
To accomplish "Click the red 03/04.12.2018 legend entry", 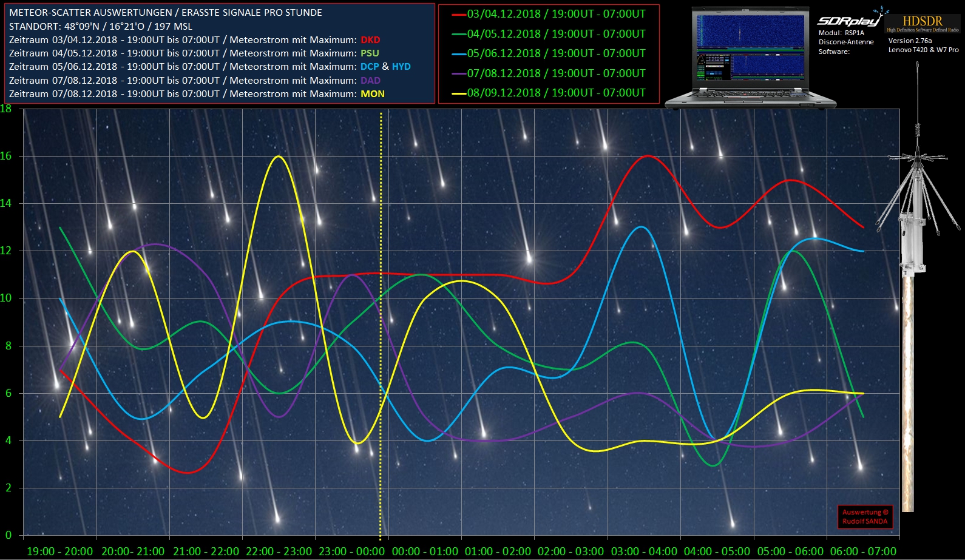I will tap(549, 14).
